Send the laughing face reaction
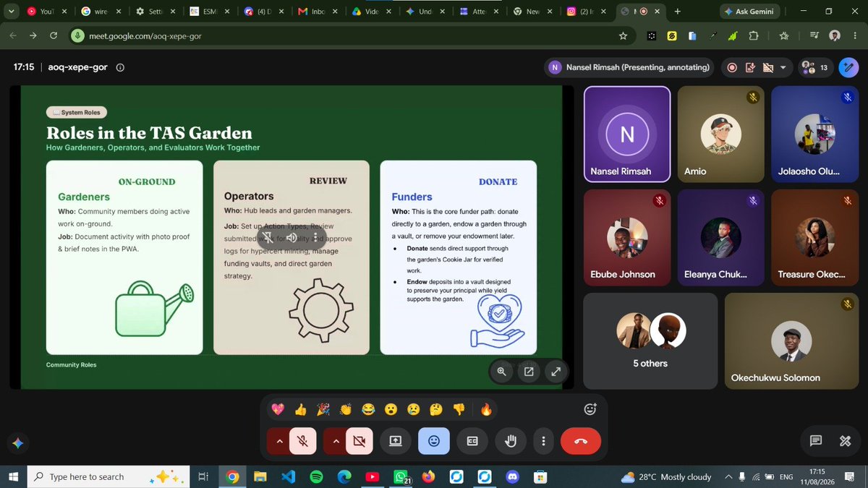The width and height of the screenshot is (868, 488). pos(368,410)
